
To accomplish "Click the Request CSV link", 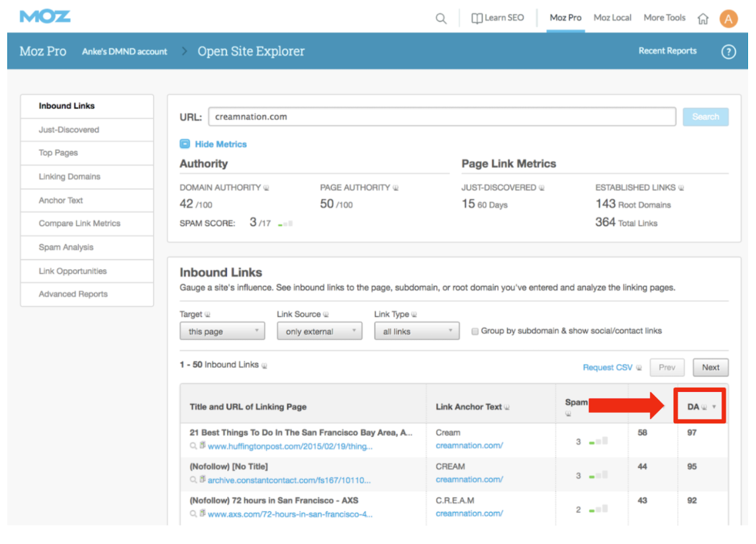I will tap(607, 367).
